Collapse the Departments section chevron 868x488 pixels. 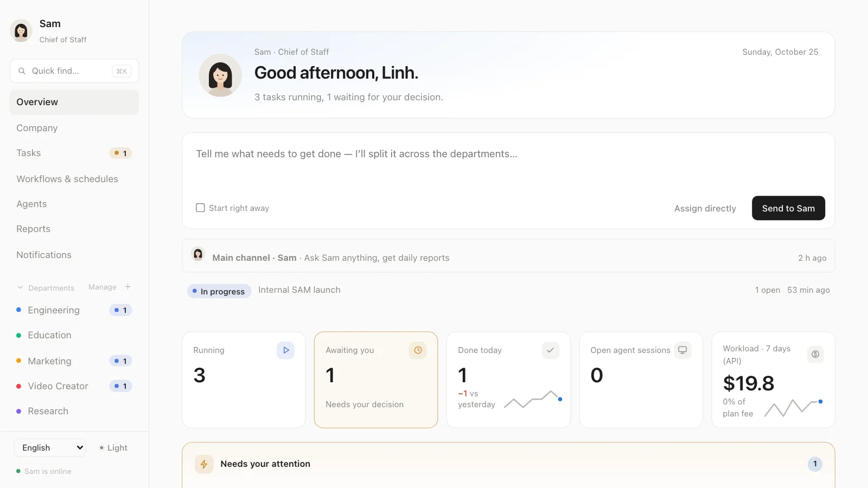click(21, 287)
